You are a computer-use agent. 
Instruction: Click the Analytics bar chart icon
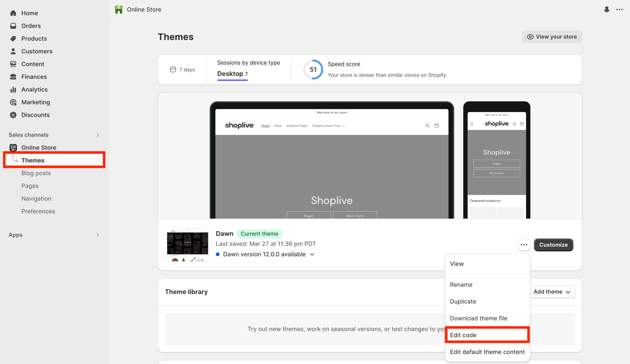point(13,90)
